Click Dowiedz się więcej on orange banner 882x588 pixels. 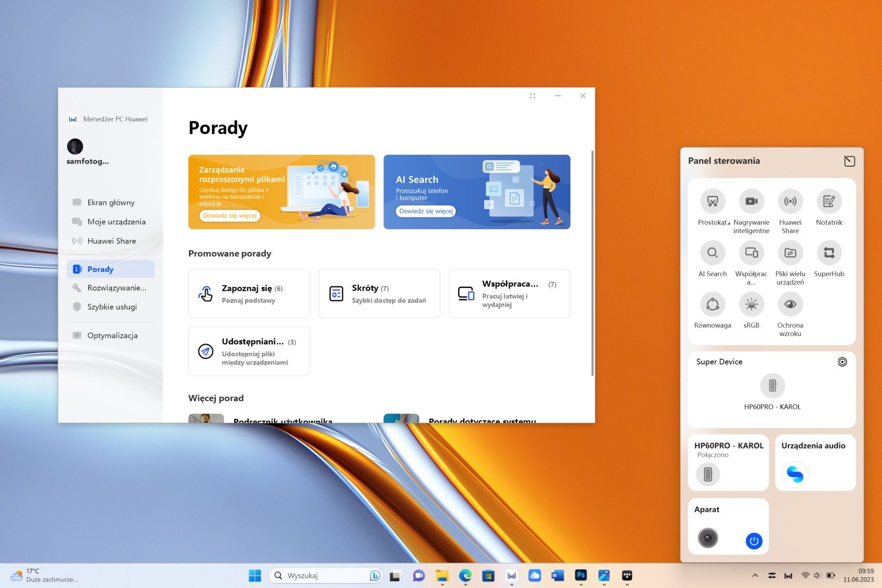click(230, 216)
